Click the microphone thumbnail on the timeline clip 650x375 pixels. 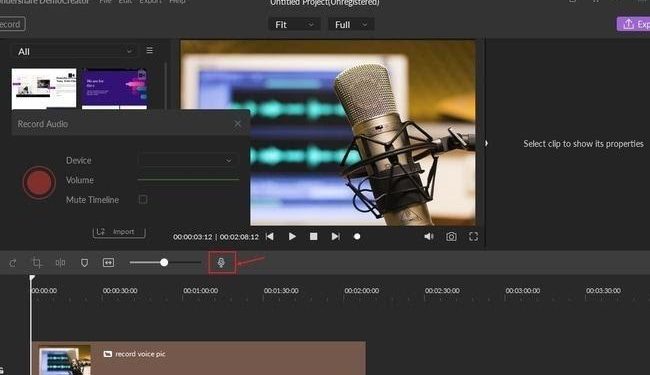[65, 360]
